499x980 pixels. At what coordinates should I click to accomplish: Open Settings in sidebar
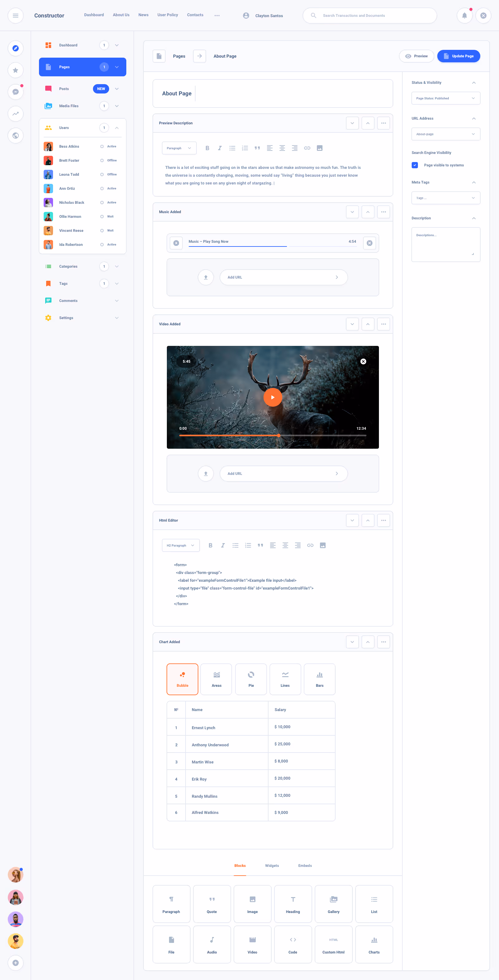[83, 318]
